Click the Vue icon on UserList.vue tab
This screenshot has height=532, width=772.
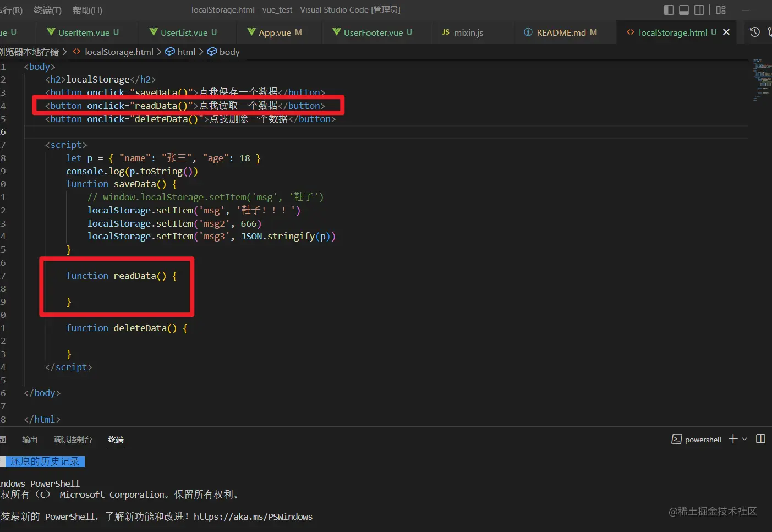154,32
